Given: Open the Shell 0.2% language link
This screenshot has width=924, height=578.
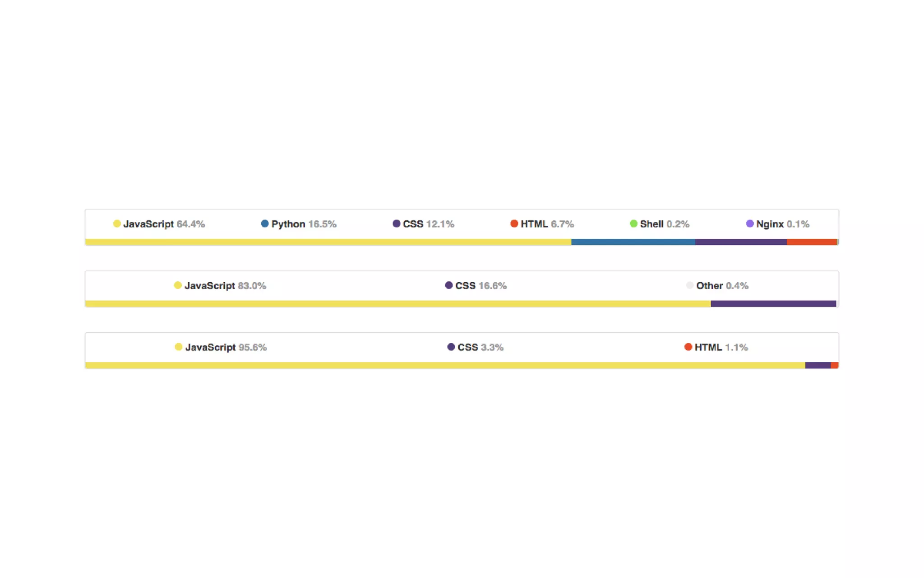Looking at the screenshot, I should (660, 224).
